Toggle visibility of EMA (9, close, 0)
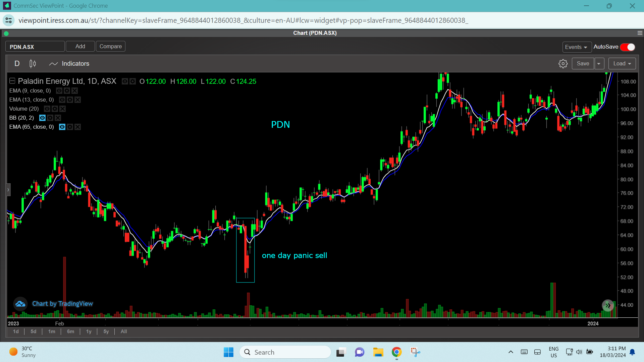 pos(59,91)
